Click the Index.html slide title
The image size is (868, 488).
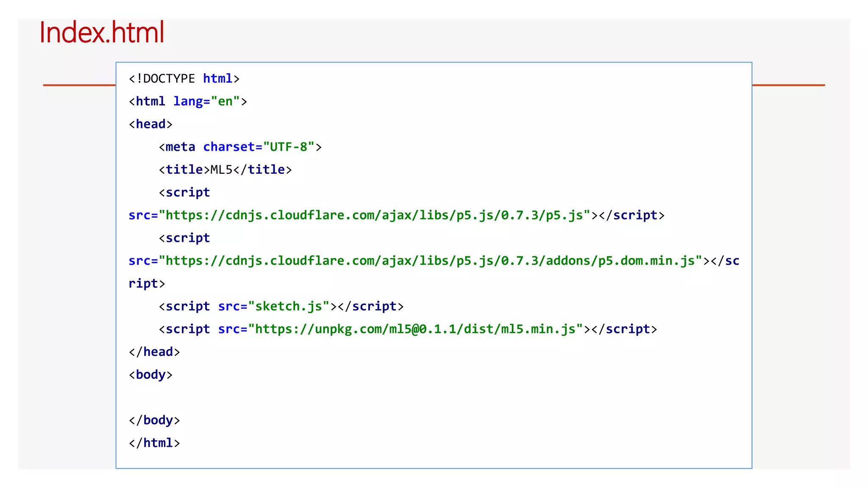(x=102, y=32)
